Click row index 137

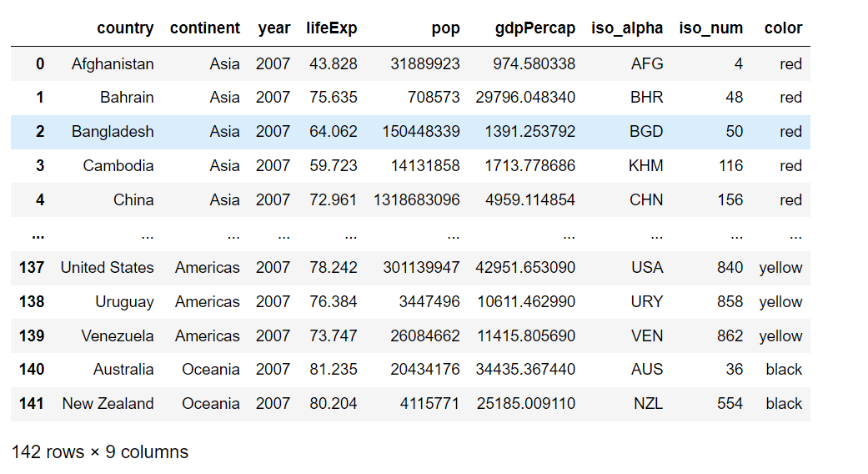[x=31, y=268]
